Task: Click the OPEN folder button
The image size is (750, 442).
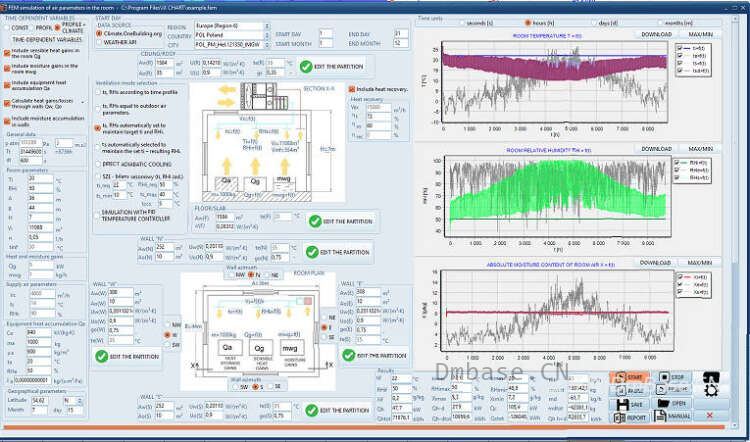Action: pyautogui.click(x=671, y=404)
